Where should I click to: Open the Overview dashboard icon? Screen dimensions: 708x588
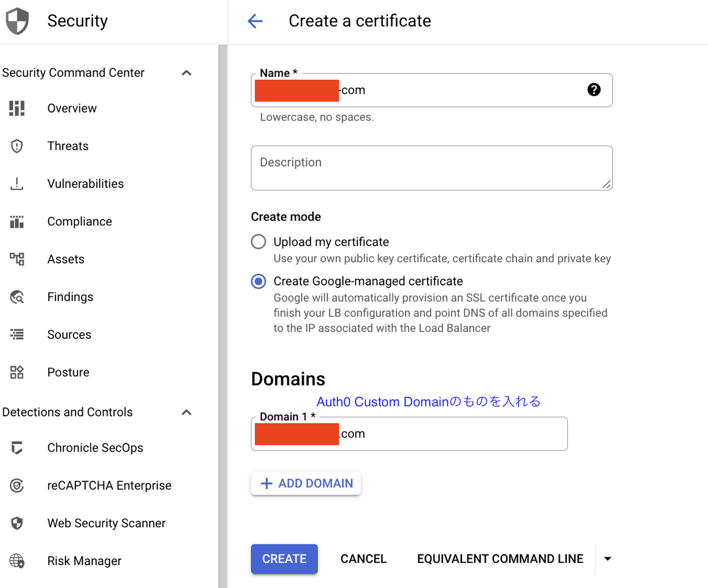[17, 108]
